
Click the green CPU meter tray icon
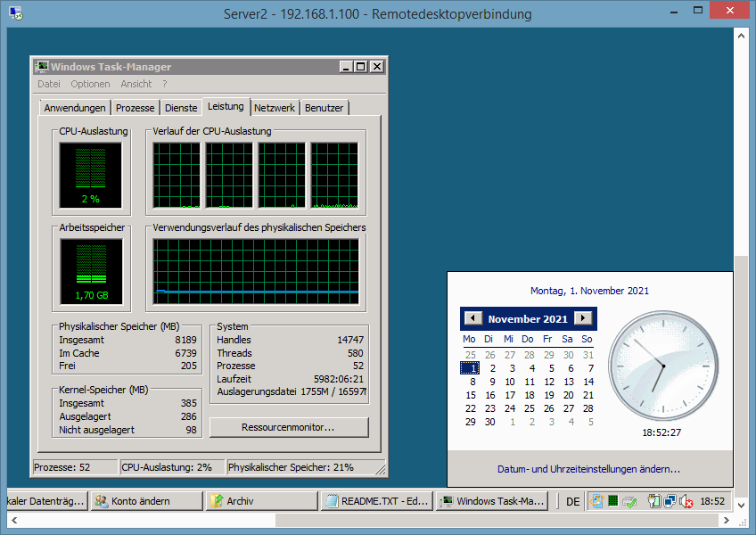(x=612, y=501)
